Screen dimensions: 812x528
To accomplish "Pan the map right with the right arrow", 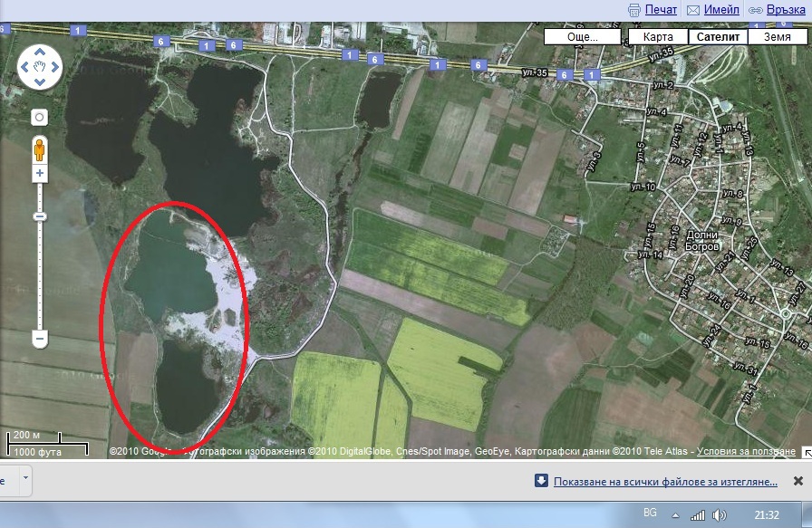I will pos(54,67).
